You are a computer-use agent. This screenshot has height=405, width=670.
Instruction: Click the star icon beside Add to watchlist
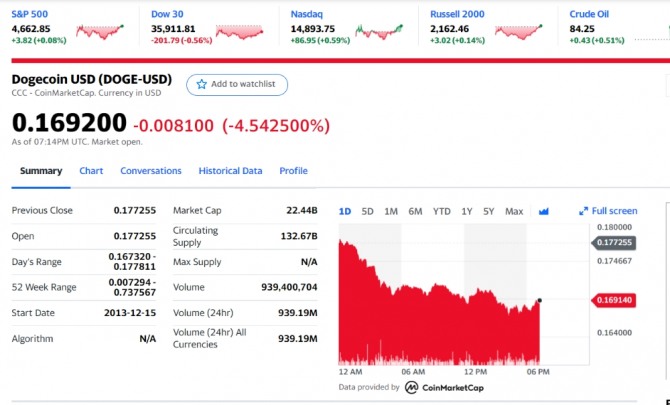point(201,84)
